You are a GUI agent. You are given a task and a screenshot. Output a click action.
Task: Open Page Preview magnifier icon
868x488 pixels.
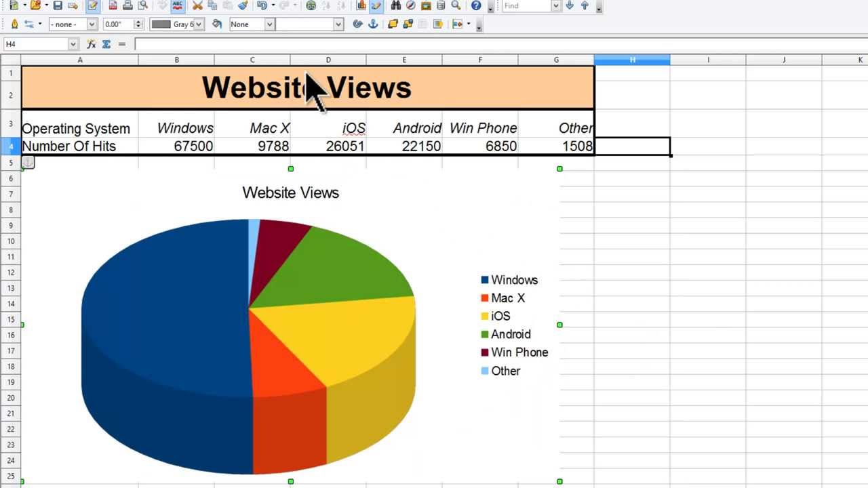click(143, 5)
